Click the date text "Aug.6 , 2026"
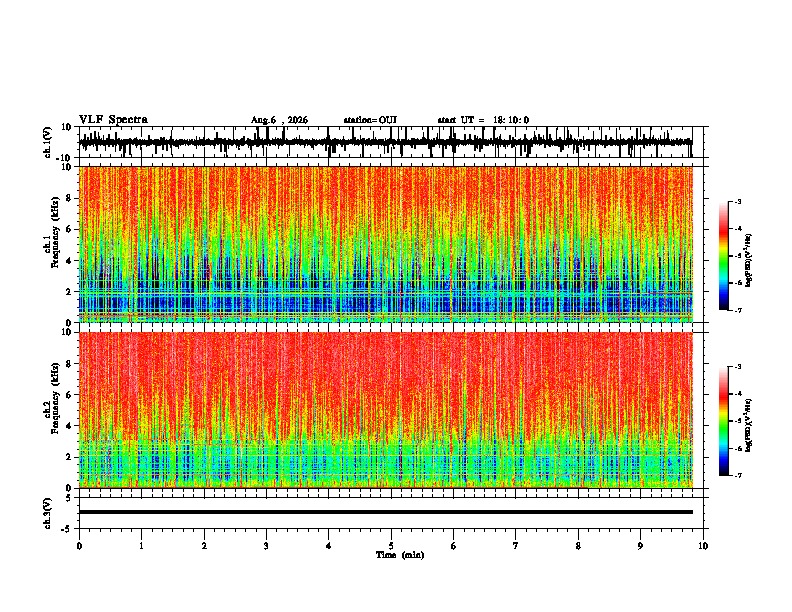792x612 pixels. tap(279, 120)
